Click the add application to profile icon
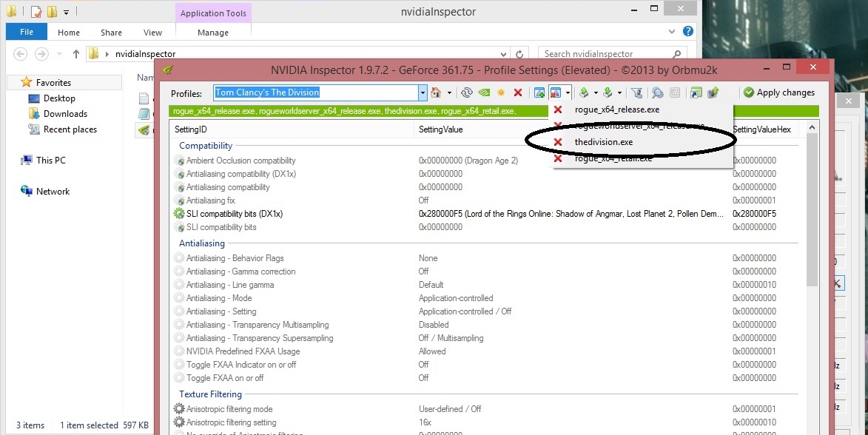 tap(539, 92)
